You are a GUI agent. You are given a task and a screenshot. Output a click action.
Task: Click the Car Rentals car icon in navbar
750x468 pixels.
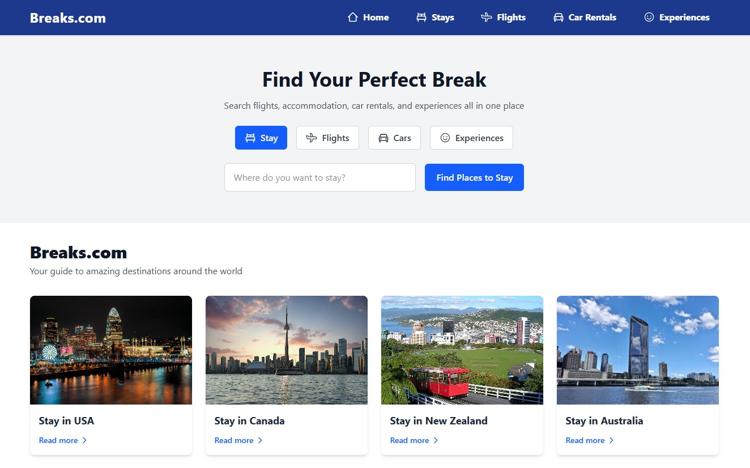[558, 17]
